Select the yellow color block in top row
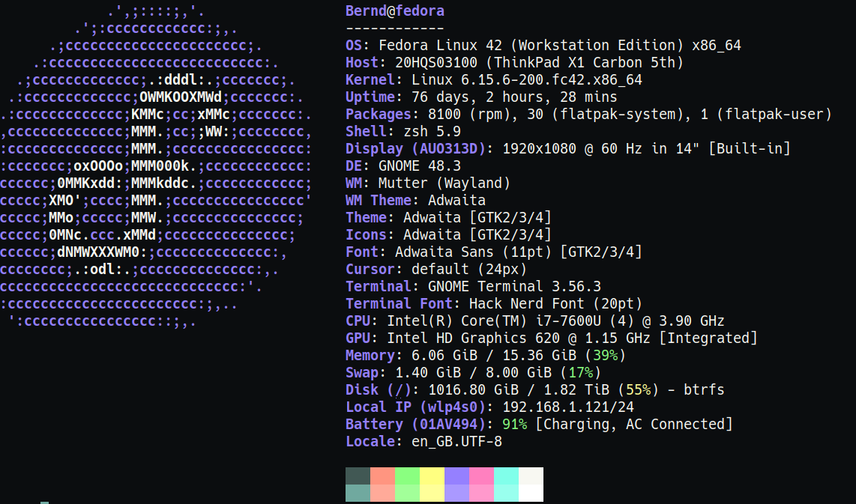Screen dimensions: 856x504 click(x=432, y=476)
